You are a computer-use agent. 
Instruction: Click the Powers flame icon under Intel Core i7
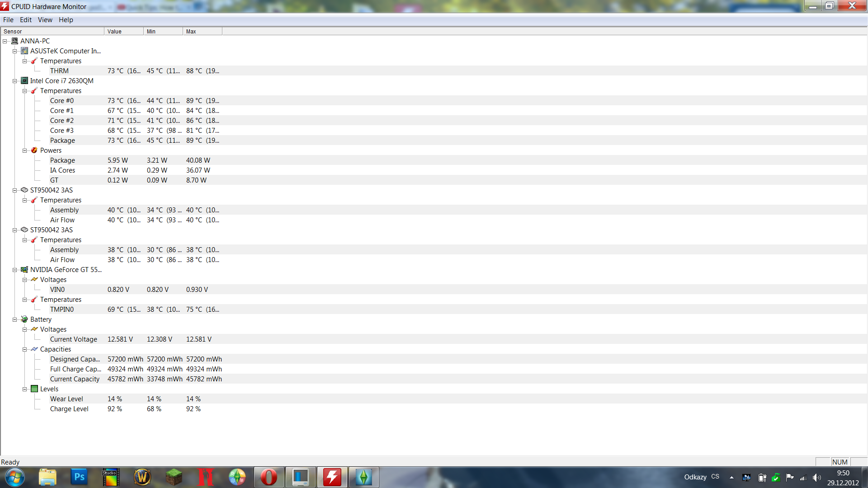click(x=34, y=150)
